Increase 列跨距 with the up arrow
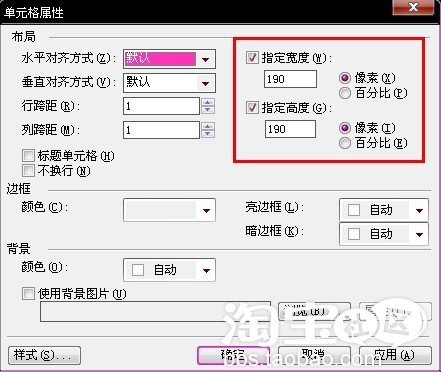The image size is (441, 372). pyautogui.click(x=208, y=126)
